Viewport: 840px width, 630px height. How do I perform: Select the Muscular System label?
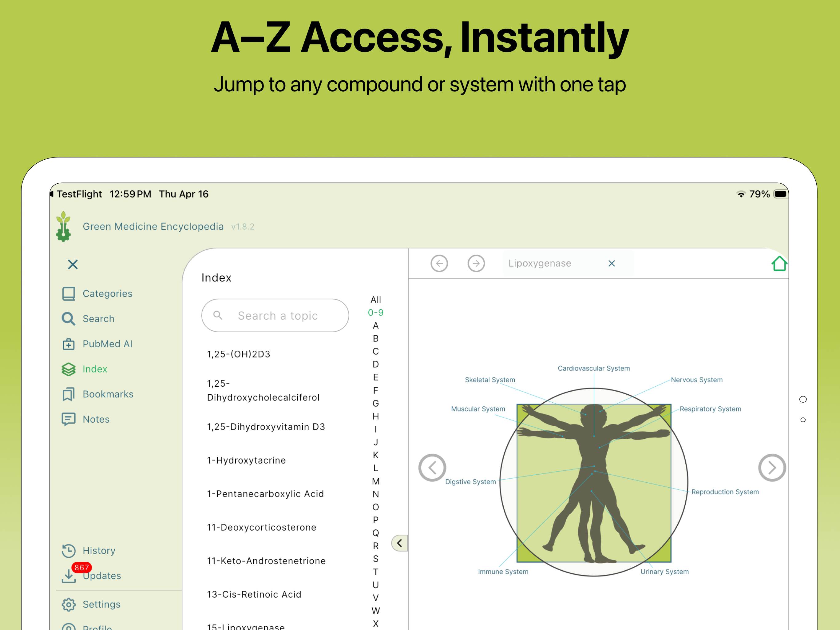[x=478, y=409]
